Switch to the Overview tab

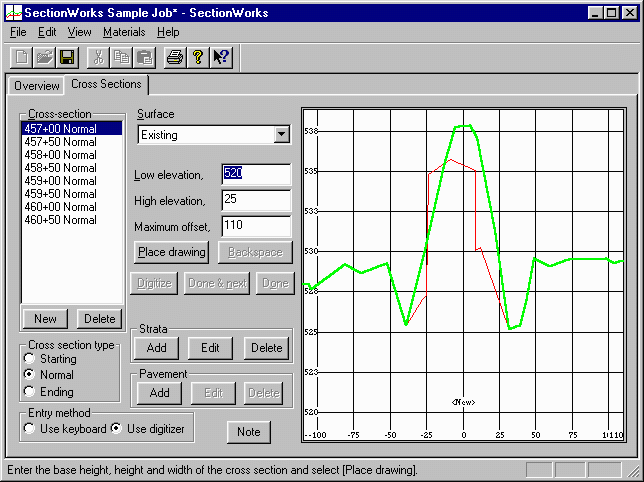pyautogui.click(x=36, y=86)
